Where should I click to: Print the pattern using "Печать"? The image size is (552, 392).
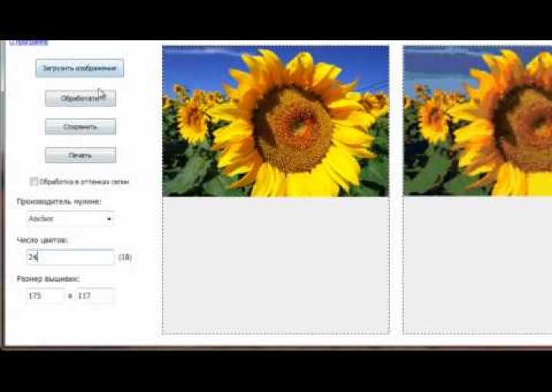tap(80, 155)
